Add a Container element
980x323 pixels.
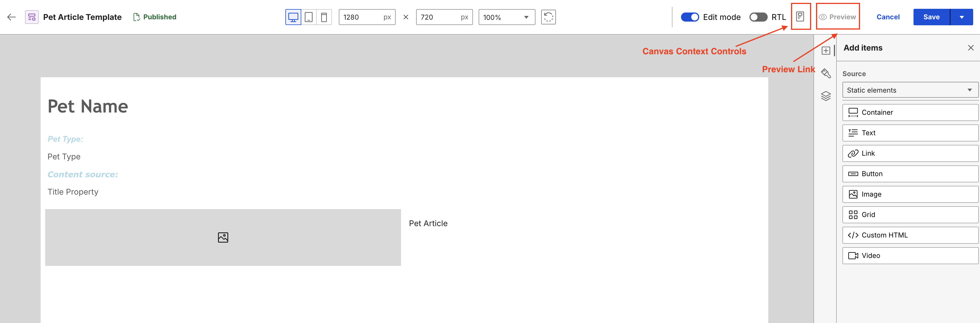point(910,112)
